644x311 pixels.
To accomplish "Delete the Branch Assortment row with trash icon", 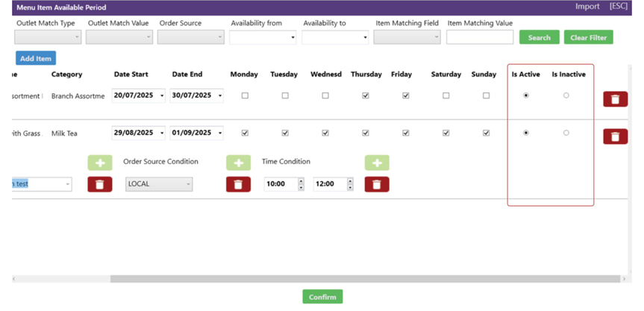I will pos(615,98).
